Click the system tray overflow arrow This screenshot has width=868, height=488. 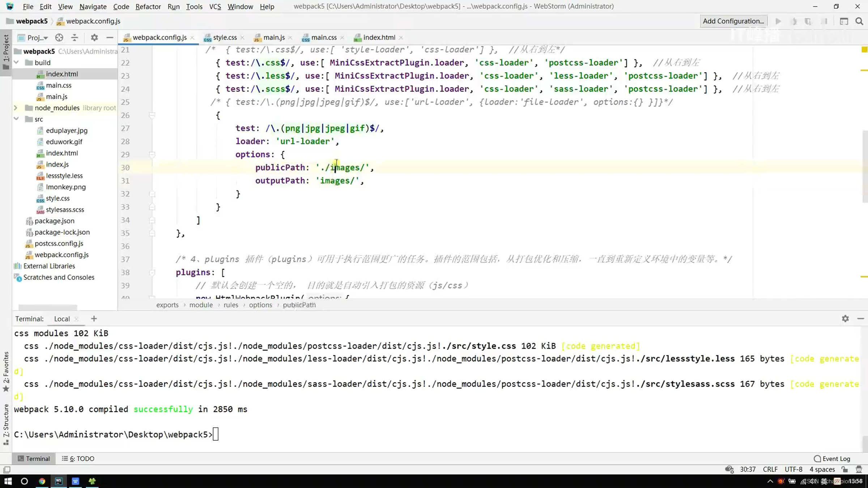(x=770, y=481)
